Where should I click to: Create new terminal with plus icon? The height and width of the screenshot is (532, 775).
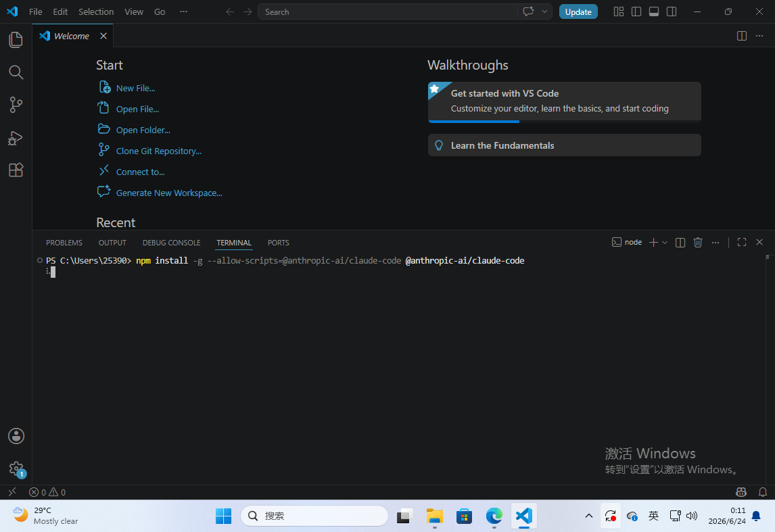click(653, 242)
